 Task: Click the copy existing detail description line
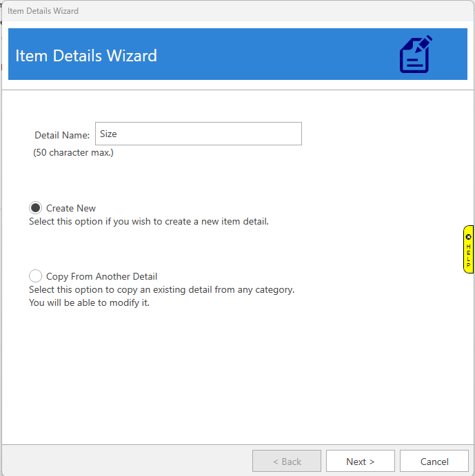point(161,289)
